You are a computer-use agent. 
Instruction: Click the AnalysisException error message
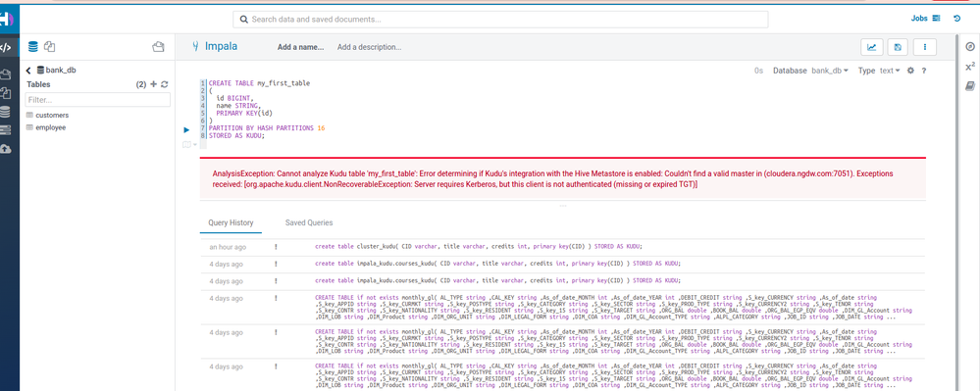[553, 178]
